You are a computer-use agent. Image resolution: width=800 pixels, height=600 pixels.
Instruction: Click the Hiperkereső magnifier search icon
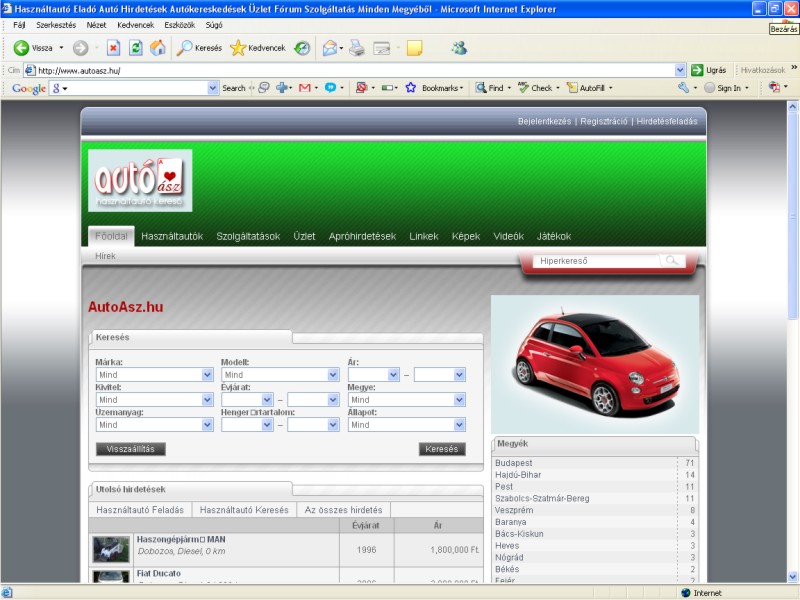pyautogui.click(x=674, y=261)
